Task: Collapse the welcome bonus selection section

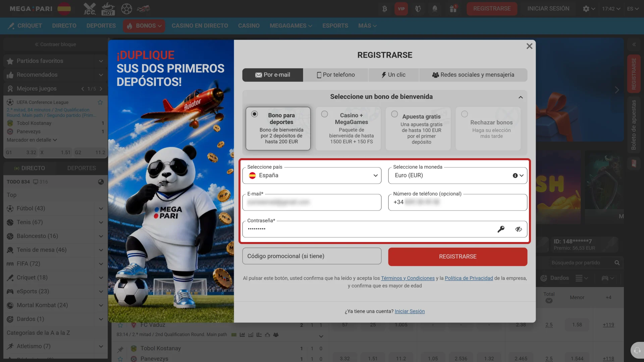Action: [x=521, y=97]
